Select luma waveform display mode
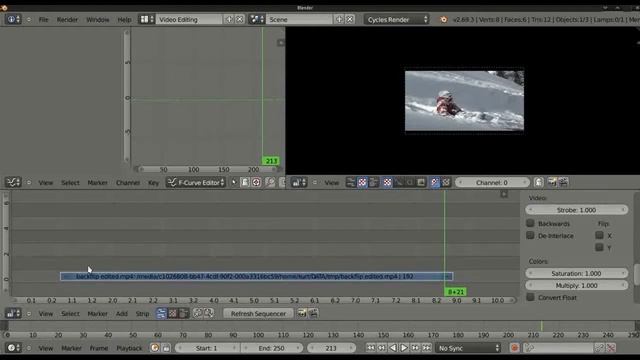The image size is (640, 360). [398, 182]
